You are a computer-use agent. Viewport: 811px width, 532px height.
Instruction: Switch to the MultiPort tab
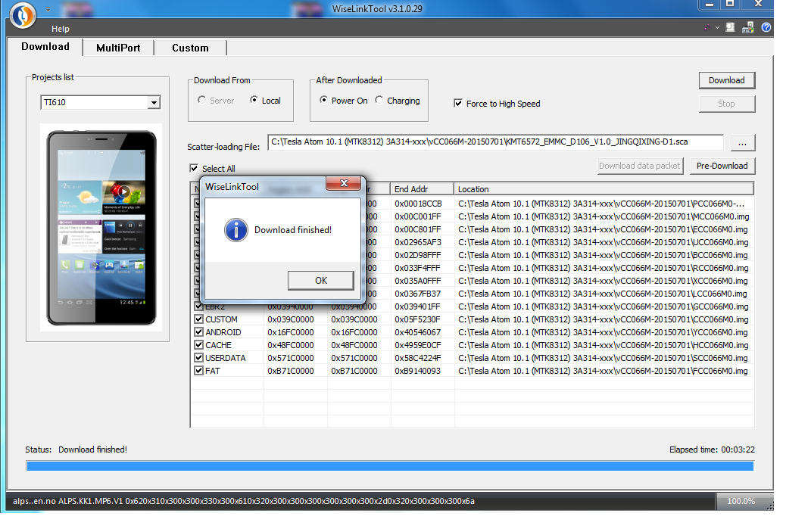118,48
